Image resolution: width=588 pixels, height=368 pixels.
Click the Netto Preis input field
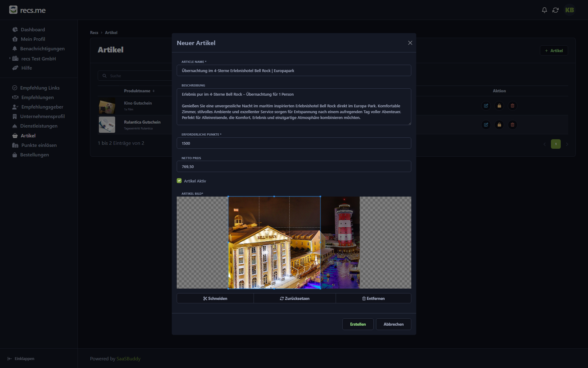[x=294, y=167]
